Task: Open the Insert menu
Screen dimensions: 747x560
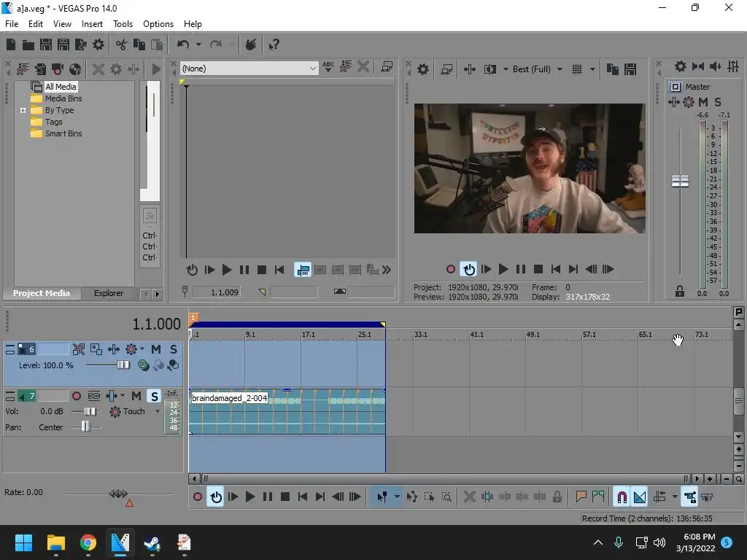Action: coord(92,24)
